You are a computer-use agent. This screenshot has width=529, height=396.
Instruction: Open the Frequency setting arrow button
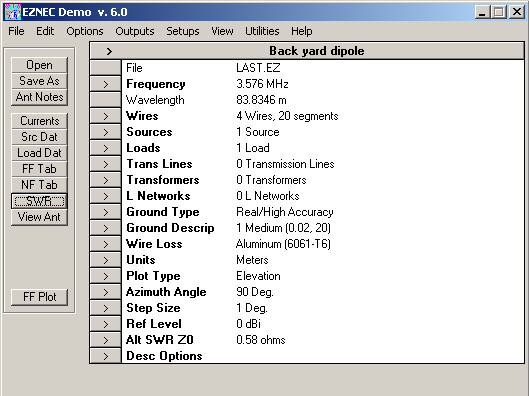(106, 84)
